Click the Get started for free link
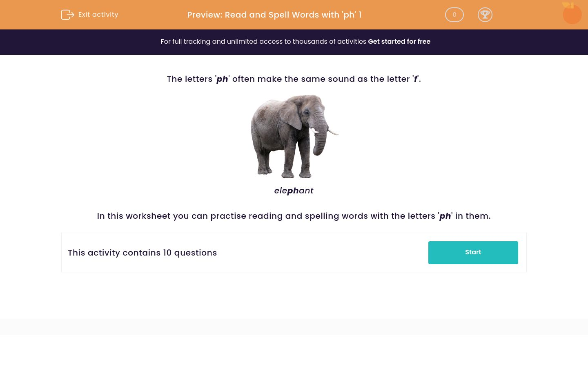 point(399,41)
